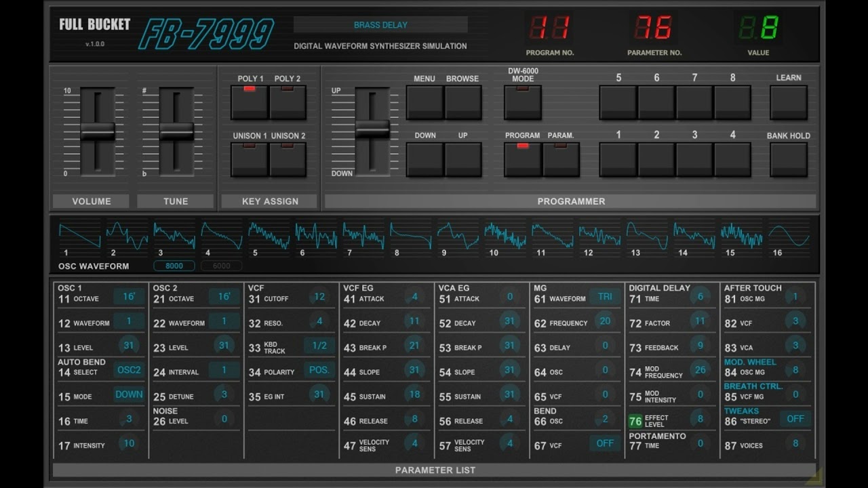This screenshot has height=488, width=868.
Task: Click parameter 76 EFFECT LEVEL label
Action: [656, 421]
